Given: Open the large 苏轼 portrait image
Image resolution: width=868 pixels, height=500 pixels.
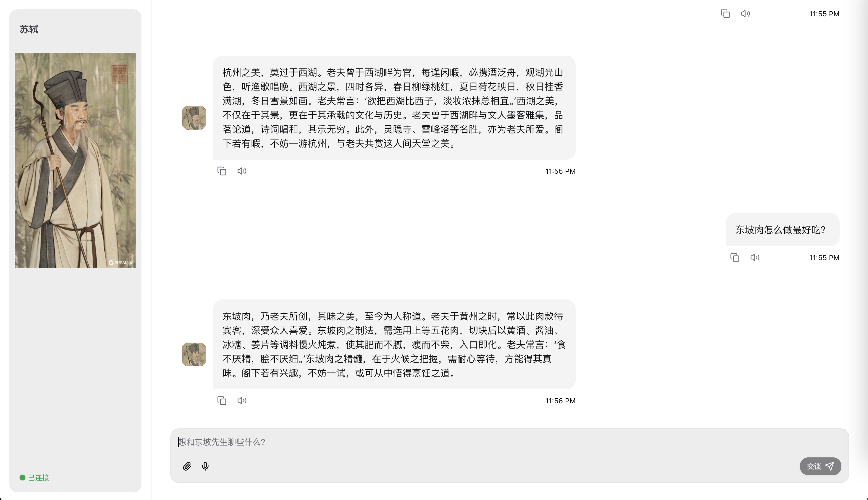Looking at the screenshot, I should point(75,160).
